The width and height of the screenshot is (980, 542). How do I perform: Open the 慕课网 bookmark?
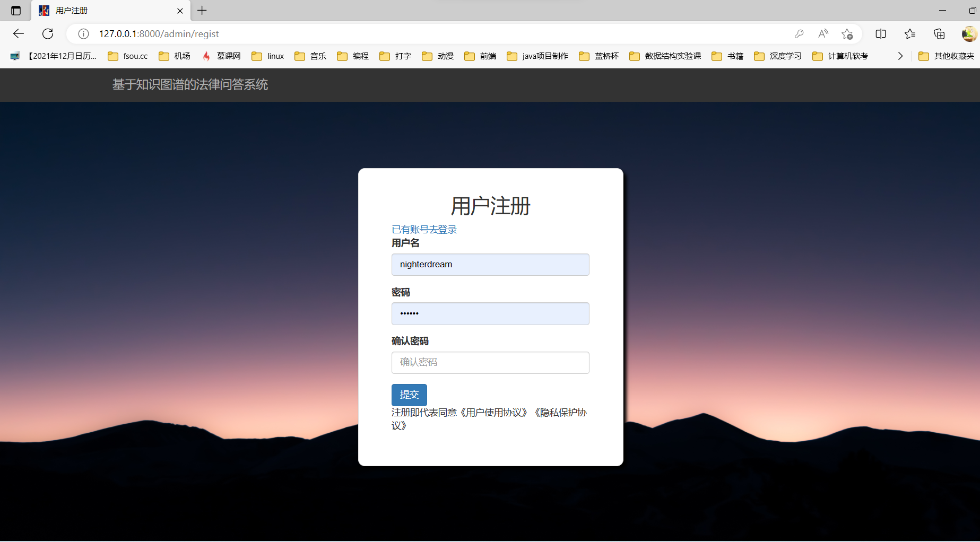221,56
